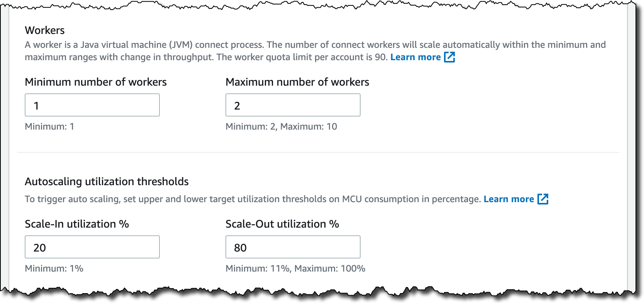Click the "Minimum: 1%" hint text
This screenshot has height=304, width=644.
click(x=54, y=269)
